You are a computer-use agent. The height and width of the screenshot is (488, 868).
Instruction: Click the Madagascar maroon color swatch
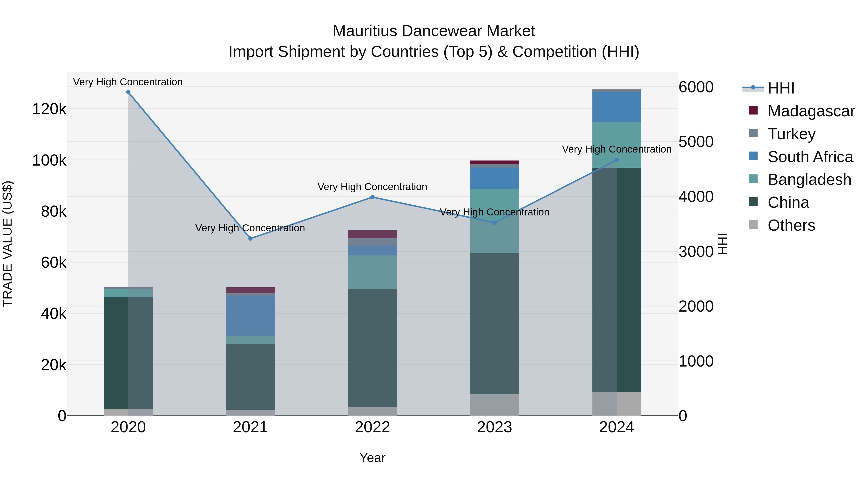pos(753,110)
